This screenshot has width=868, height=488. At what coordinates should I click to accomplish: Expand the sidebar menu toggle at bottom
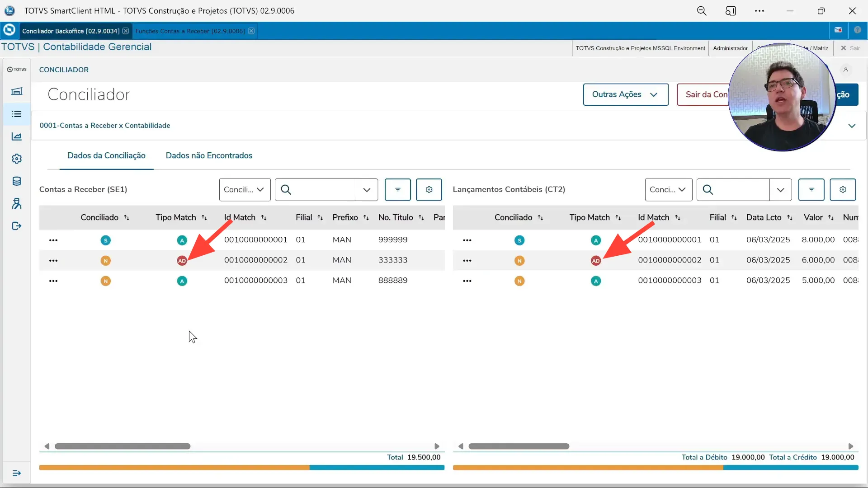click(x=17, y=473)
